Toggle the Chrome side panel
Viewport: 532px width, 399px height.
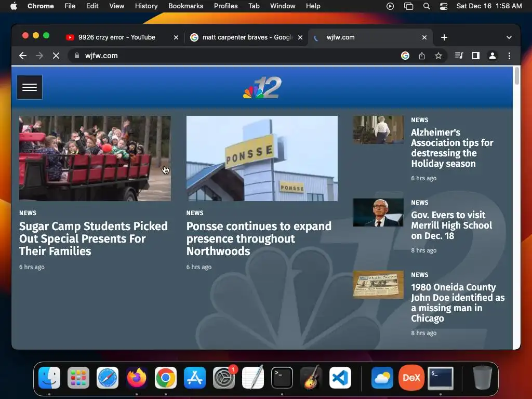(476, 56)
